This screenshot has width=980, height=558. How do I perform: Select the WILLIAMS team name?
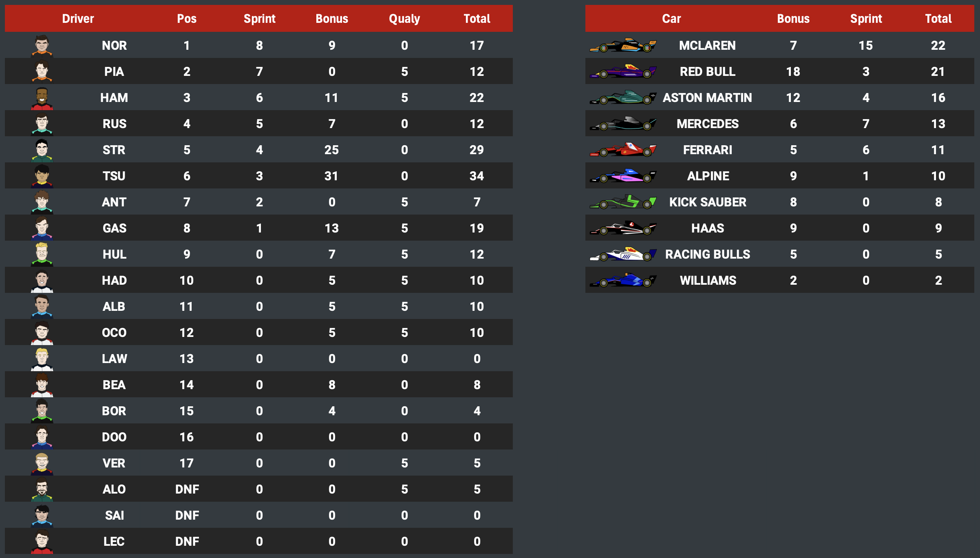coord(708,280)
